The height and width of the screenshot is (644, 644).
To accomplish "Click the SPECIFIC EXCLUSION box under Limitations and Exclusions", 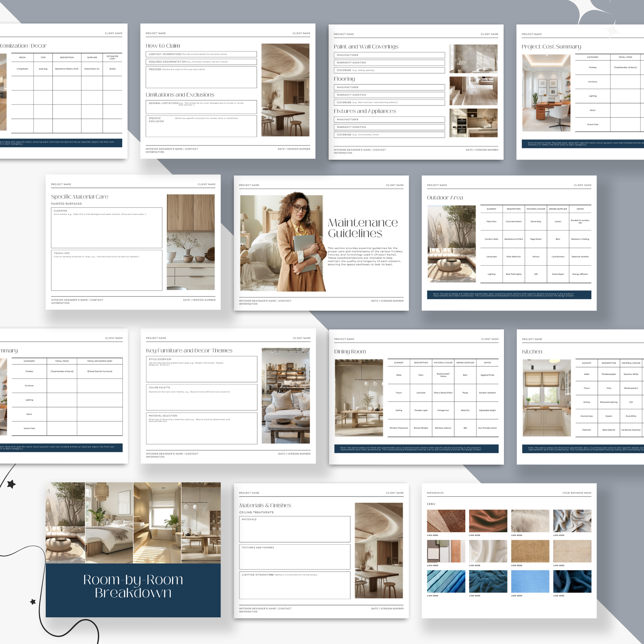I will 201,126.
